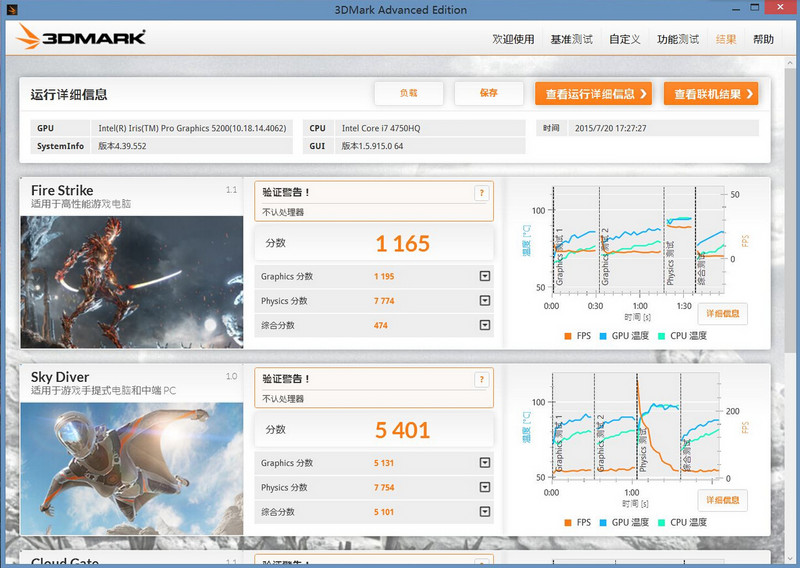Click the Sky Diver preview thumbnail

pyautogui.click(x=132, y=468)
